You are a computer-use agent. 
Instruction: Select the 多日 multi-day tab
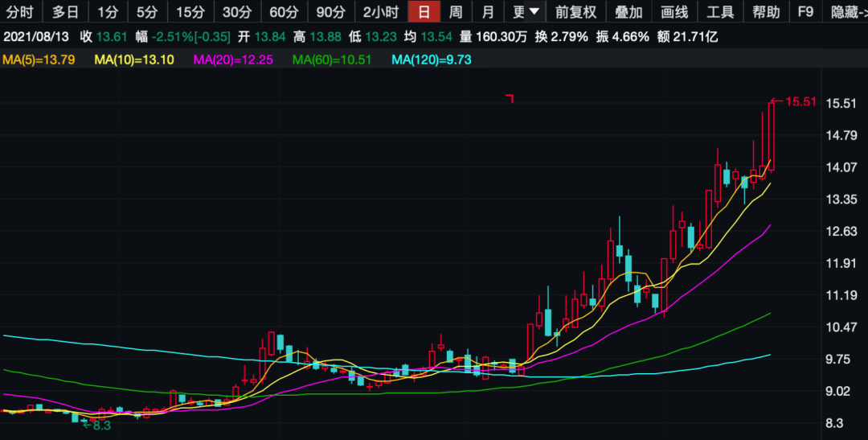[65, 11]
